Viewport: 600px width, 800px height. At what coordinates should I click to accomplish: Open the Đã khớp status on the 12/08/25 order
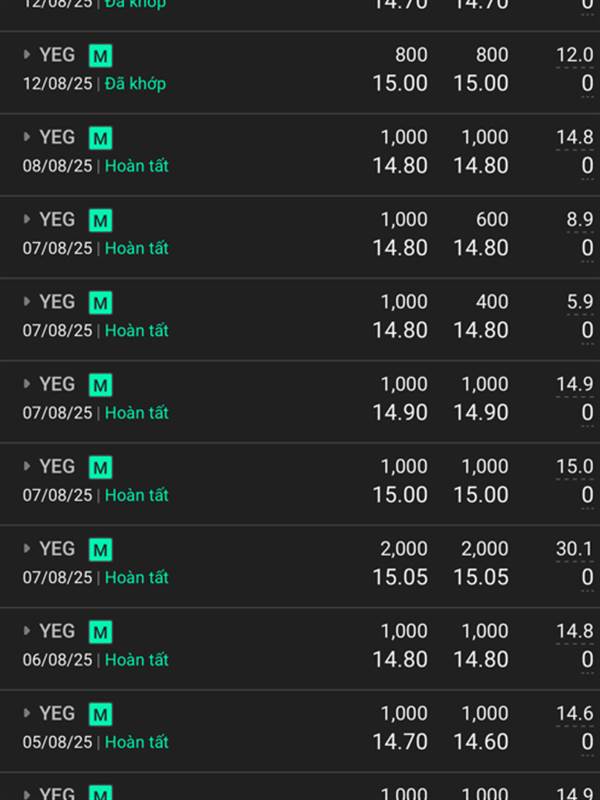pyautogui.click(x=135, y=84)
